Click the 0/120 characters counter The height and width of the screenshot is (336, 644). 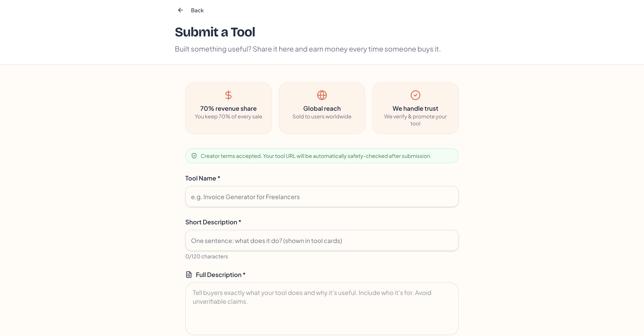click(x=207, y=256)
